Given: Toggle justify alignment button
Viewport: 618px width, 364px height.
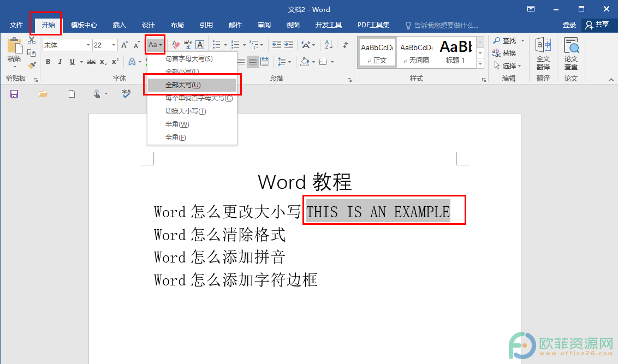Looking at the screenshot, I should [253, 62].
